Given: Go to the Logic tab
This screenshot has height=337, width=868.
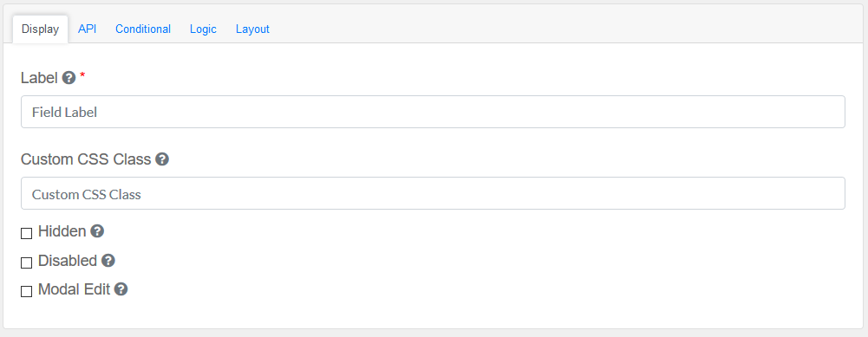Looking at the screenshot, I should (203, 29).
